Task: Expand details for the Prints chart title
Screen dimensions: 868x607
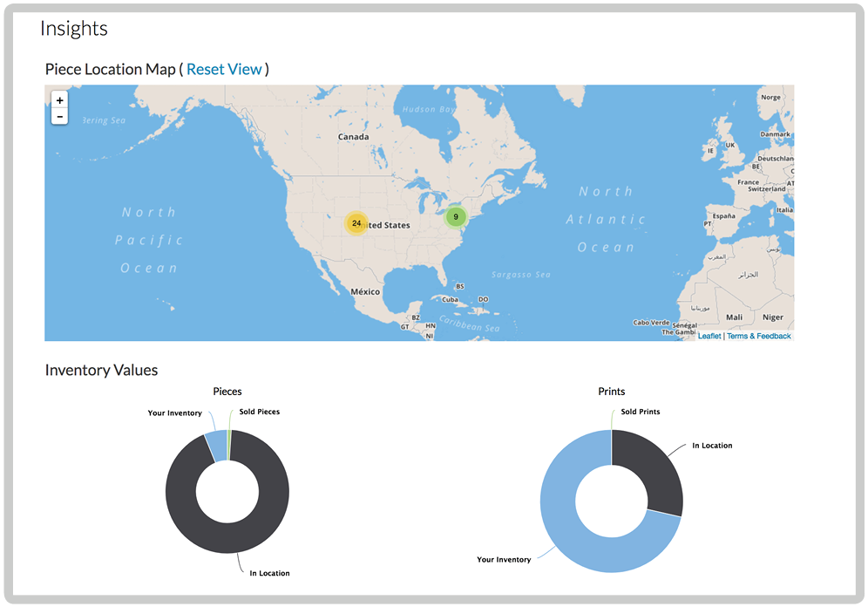Action: [610, 391]
